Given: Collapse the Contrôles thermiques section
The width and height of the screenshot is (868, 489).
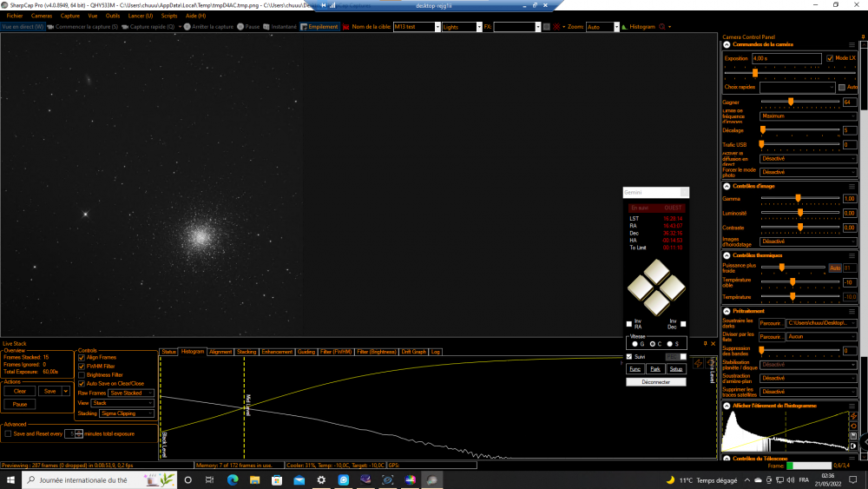Looking at the screenshot, I should pos(727,256).
